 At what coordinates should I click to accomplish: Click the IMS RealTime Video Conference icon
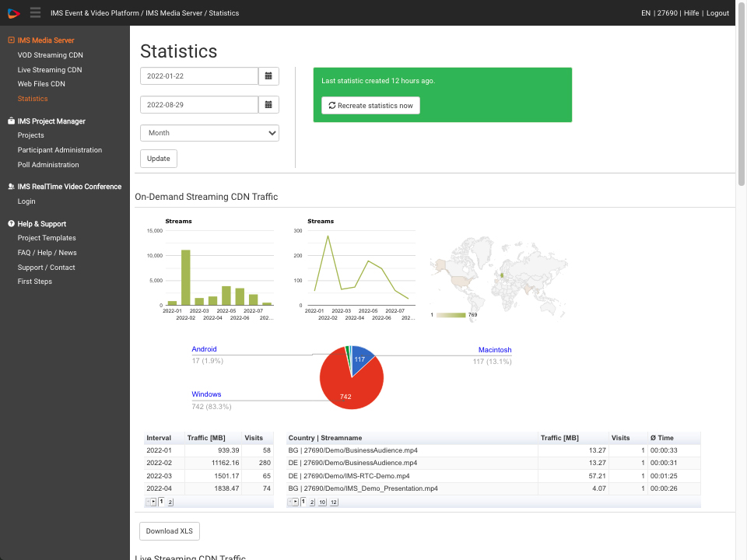click(x=11, y=186)
